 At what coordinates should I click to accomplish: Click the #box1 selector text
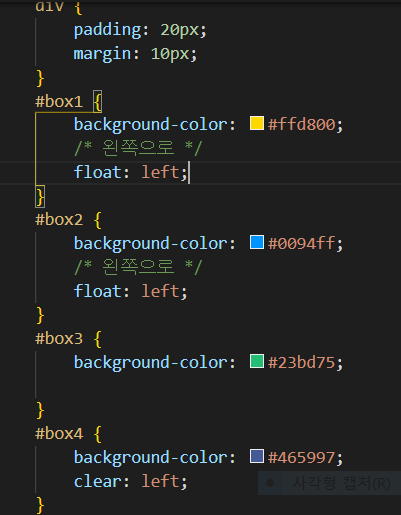59,101
